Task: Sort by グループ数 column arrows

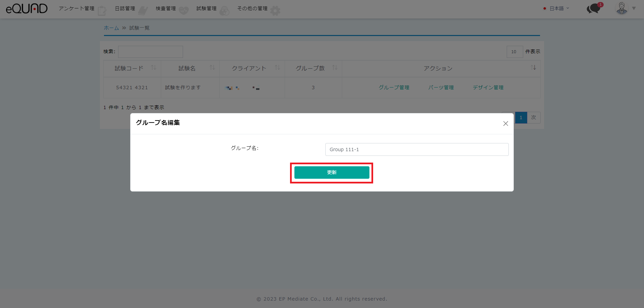Action: click(335, 68)
